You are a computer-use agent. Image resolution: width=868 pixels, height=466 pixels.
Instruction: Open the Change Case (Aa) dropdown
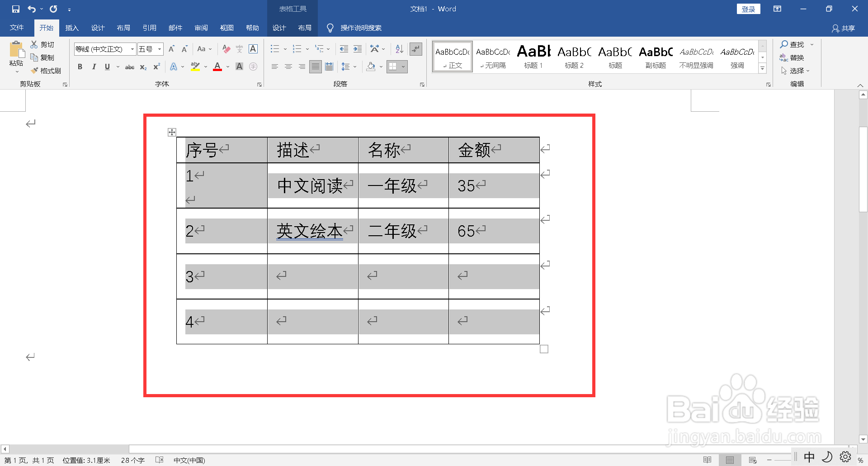click(x=205, y=49)
